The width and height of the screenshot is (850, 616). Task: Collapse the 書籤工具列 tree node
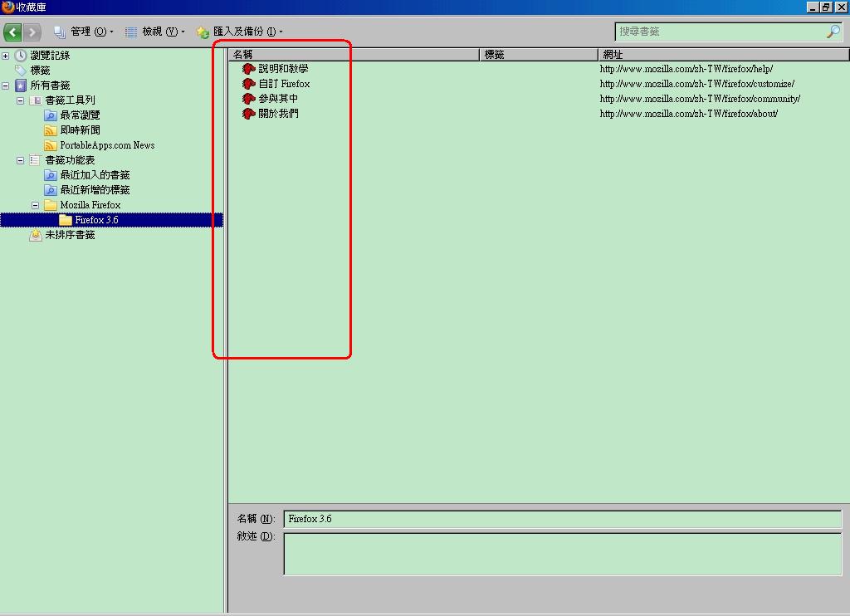coord(20,100)
